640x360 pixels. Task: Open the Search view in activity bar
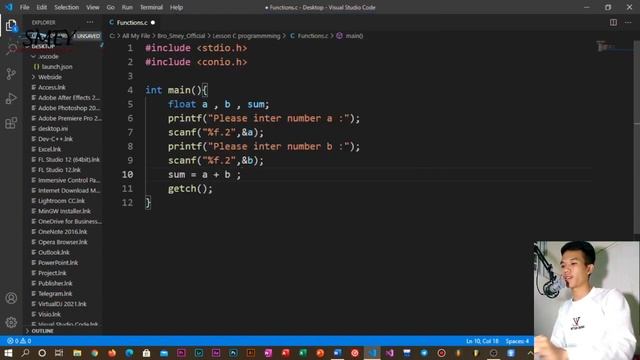[x=11, y=50]
